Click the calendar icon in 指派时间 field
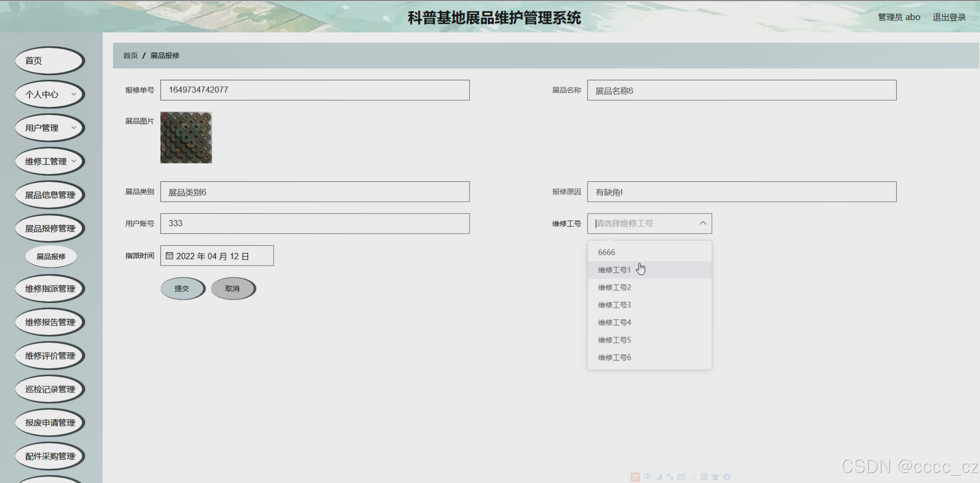This screenshot has height=483, width=980. click(x=169, y=256)
